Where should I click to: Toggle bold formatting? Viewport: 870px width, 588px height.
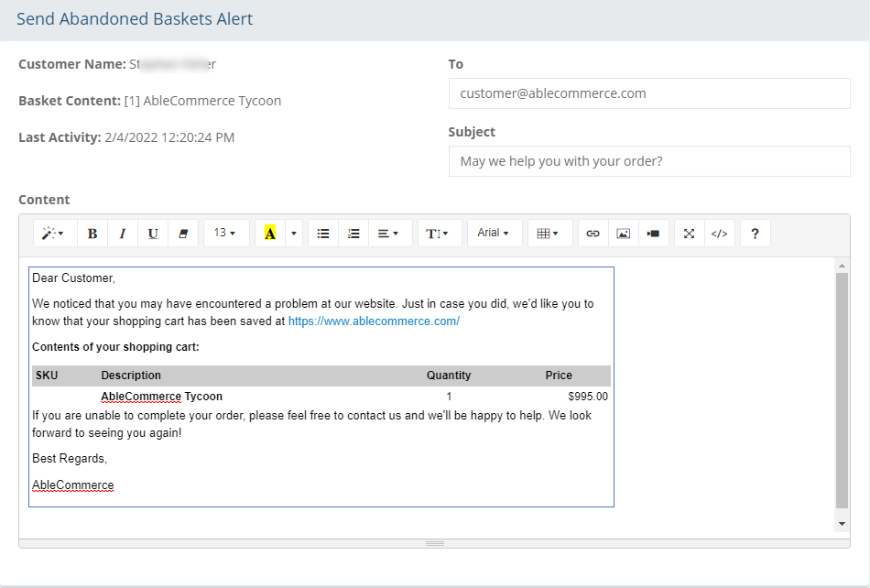[x=92, y=234]
